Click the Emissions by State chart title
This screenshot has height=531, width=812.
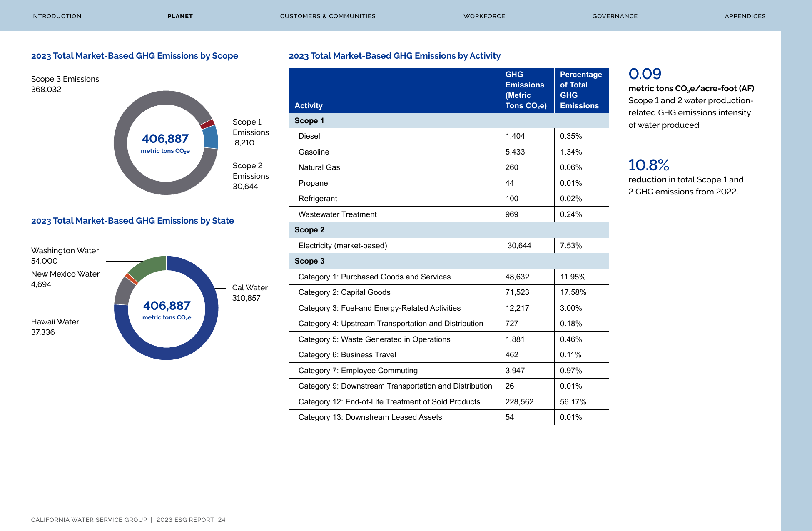132,221
